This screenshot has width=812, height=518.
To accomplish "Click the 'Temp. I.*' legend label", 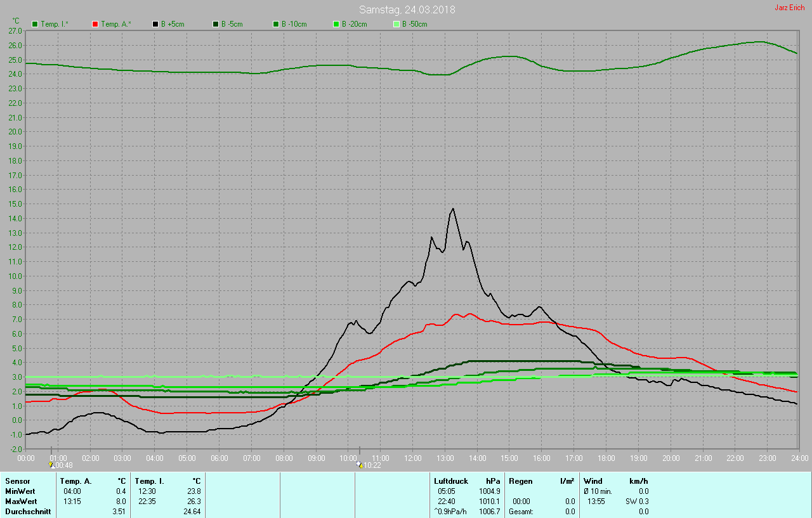I will pyautogui.click(x=55, y=24).
